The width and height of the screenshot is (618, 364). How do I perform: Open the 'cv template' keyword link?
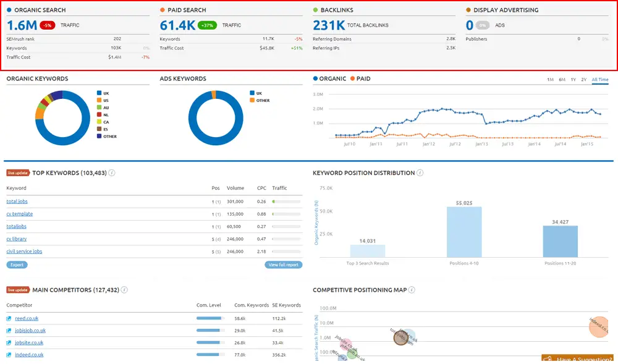[x=20, y=214]
